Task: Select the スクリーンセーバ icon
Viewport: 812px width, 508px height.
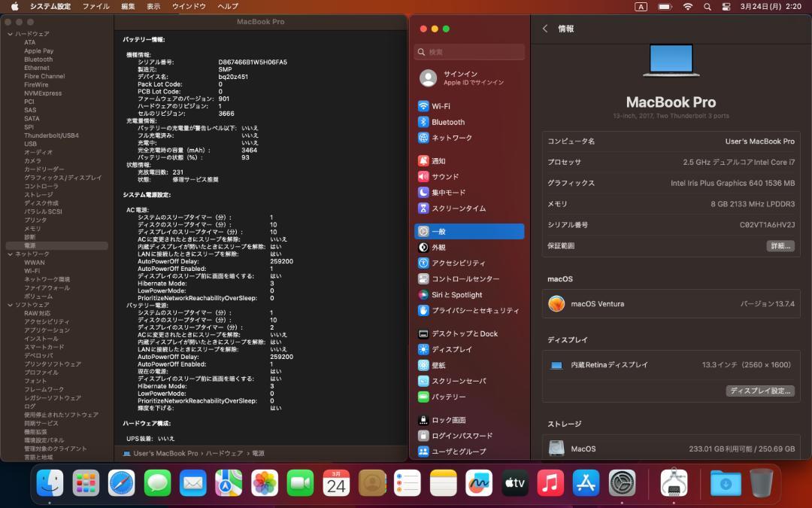Action: [x=423, y=381]
